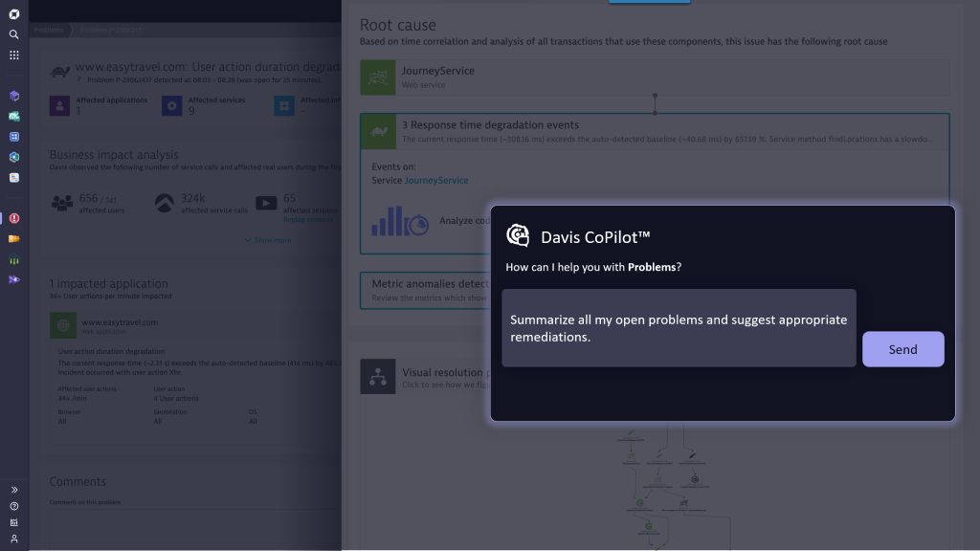Screen dimensions: 980x551
Task: Expand the problem title breadcrumb chevron
Action: tap(78, 77)
